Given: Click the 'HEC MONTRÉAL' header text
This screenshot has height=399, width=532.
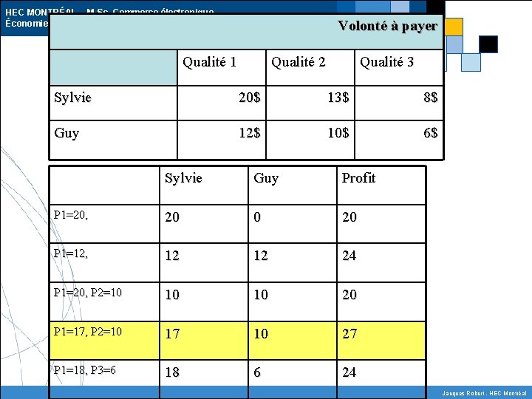Looking at the screenshot, I should click(39, 13).
